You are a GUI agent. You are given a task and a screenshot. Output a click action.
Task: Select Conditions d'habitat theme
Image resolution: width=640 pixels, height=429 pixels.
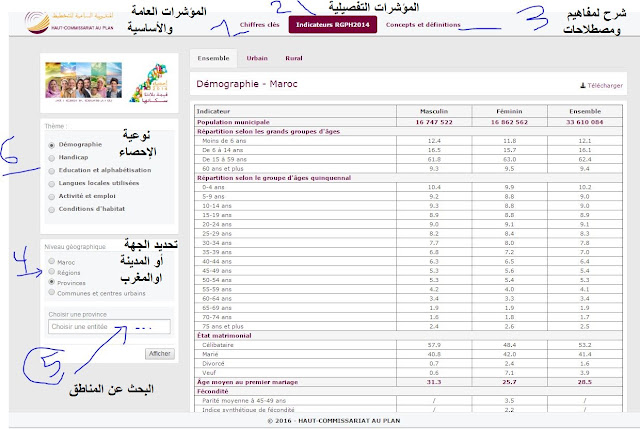pos(51,210)
